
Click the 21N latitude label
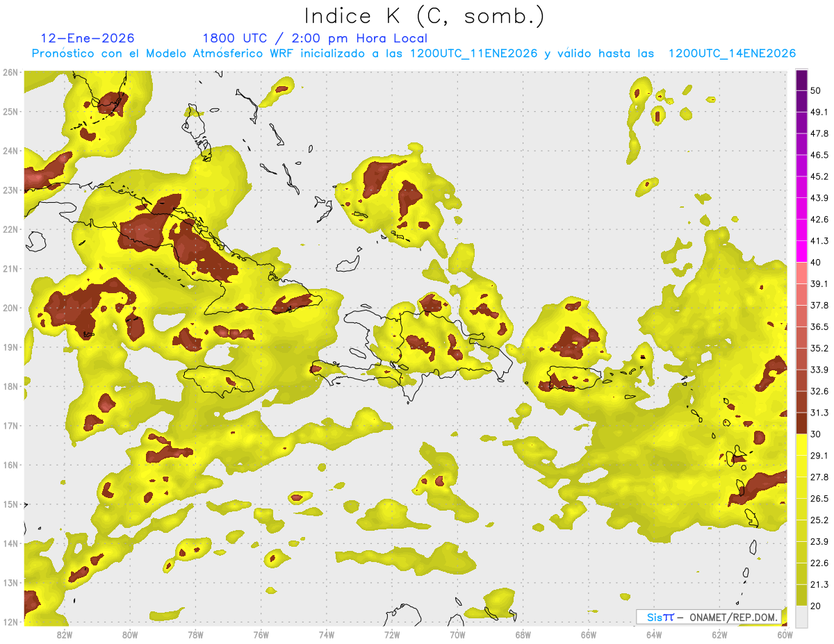click(10, 269)
